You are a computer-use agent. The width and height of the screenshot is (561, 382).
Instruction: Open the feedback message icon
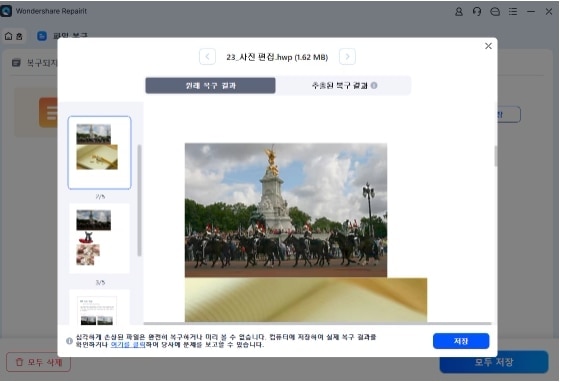coord(495,12)
